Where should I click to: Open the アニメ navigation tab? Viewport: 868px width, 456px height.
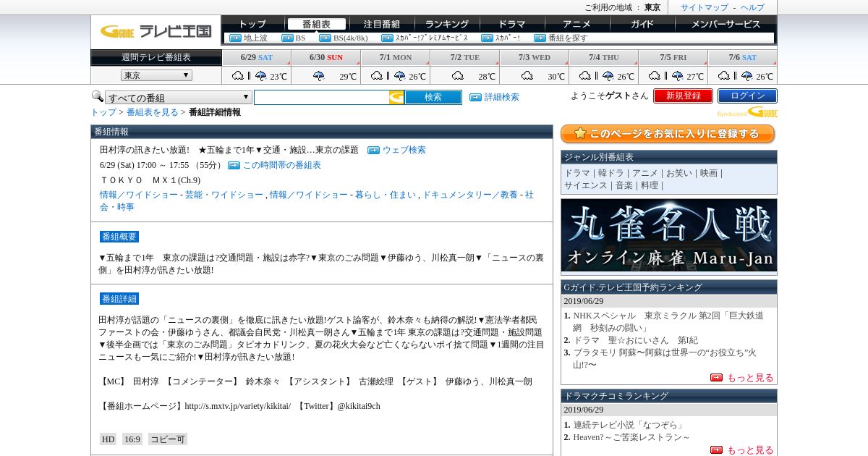[576, 24]
